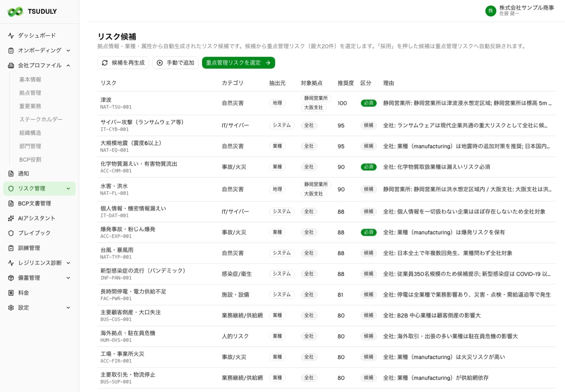Click 静岡営業所 tag in 津波 row

(316, 98)
